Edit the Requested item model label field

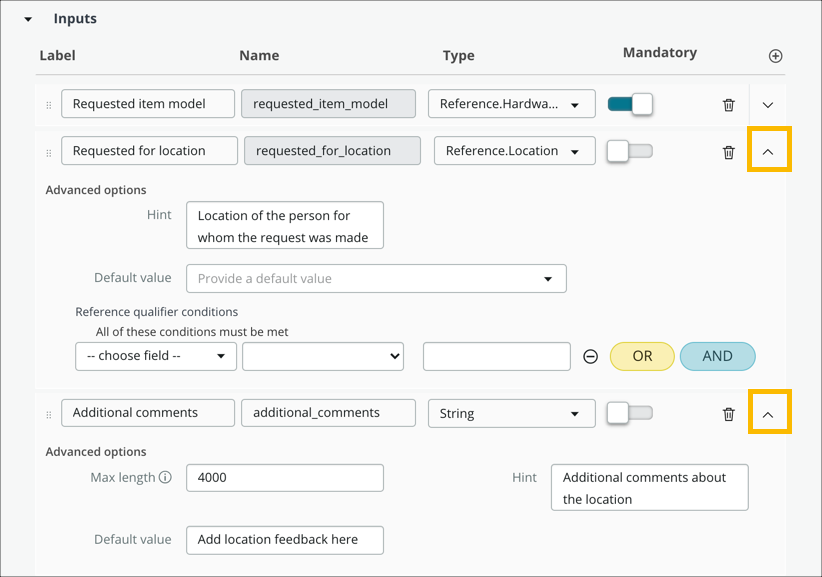(x=148, y=104)
